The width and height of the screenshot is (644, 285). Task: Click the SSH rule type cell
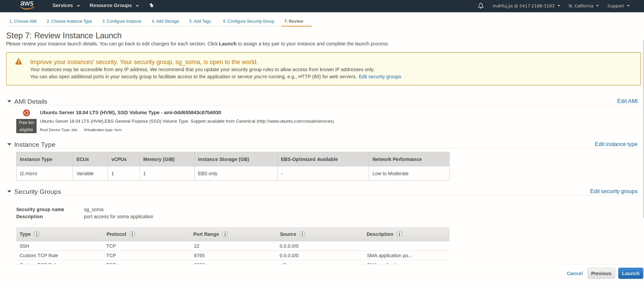click(x=24, y=246)
